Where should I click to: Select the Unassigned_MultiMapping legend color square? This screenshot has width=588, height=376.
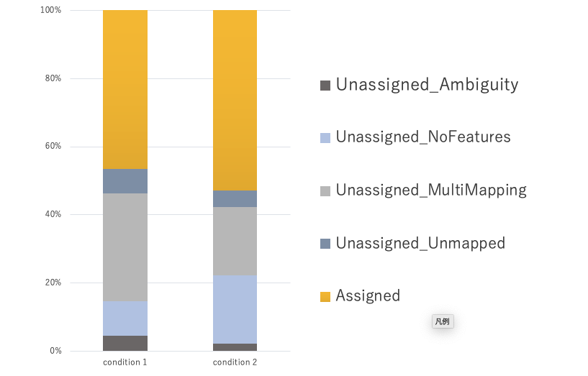pos(325,191)
